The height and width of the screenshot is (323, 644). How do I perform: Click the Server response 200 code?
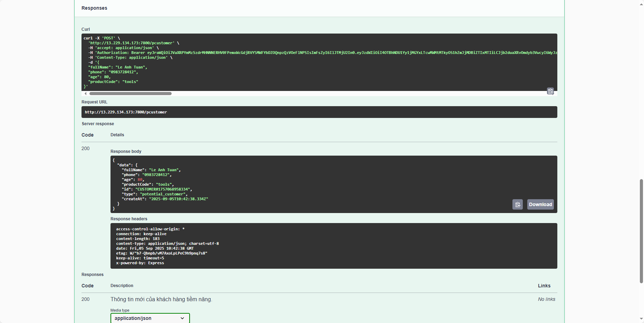(85, 148)
